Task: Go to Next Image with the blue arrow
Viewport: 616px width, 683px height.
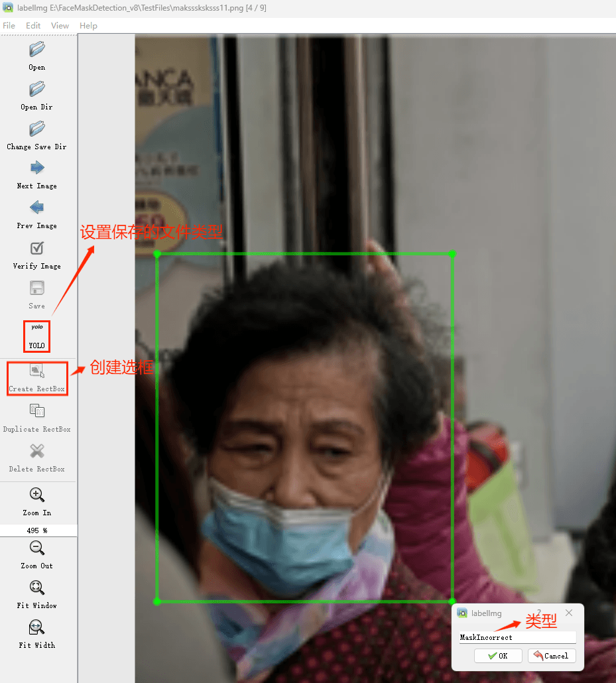Action: (x=37, y=168)
